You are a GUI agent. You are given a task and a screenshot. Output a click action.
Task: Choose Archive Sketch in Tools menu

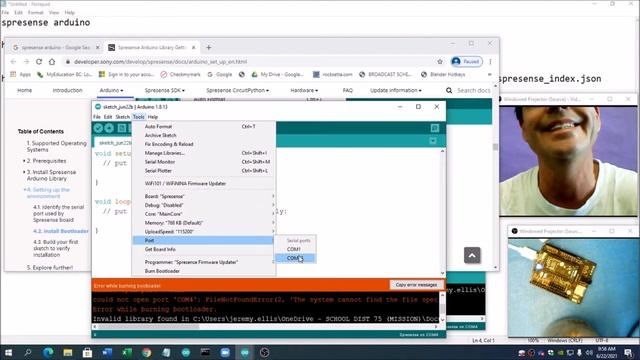coord(203,135)
